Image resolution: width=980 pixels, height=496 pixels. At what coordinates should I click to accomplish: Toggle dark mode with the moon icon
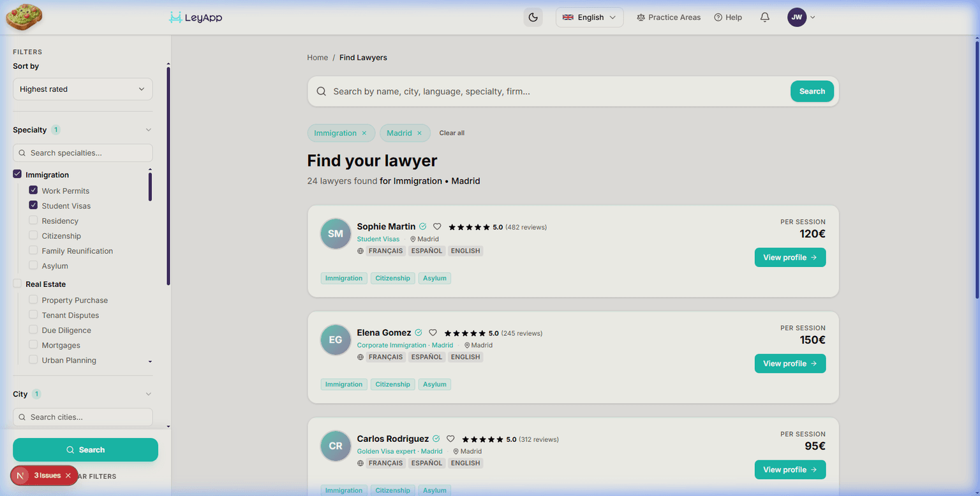533,17
